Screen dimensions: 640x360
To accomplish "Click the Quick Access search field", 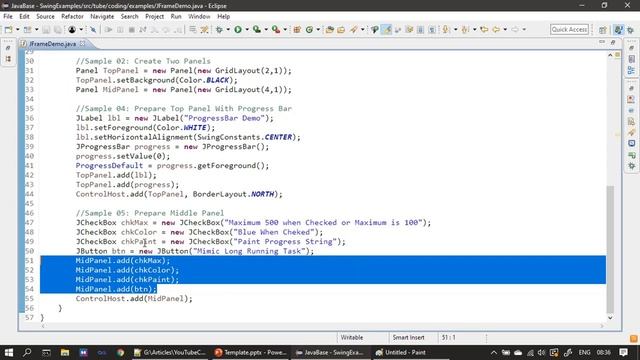I will pyautogui.click(x=569, y=29).
